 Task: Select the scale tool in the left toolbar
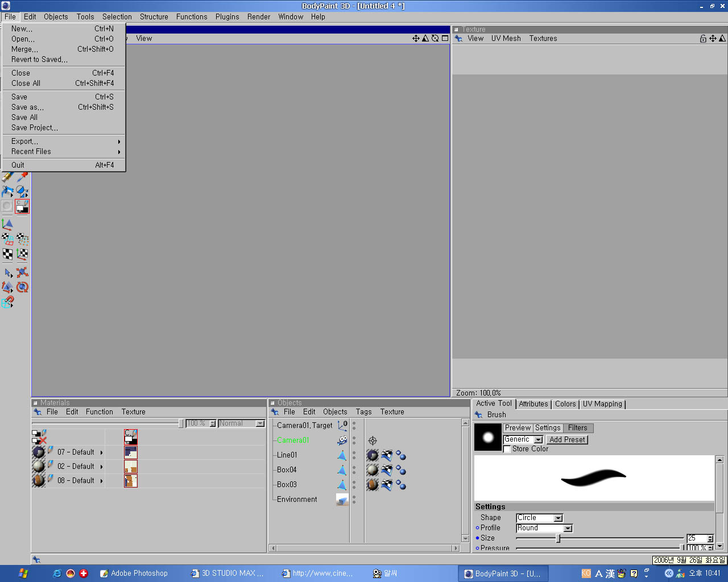(7, 287)
